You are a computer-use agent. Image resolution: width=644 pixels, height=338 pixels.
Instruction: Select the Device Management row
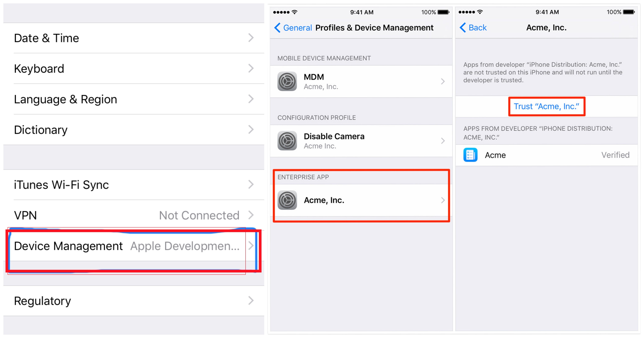[134, 246]
